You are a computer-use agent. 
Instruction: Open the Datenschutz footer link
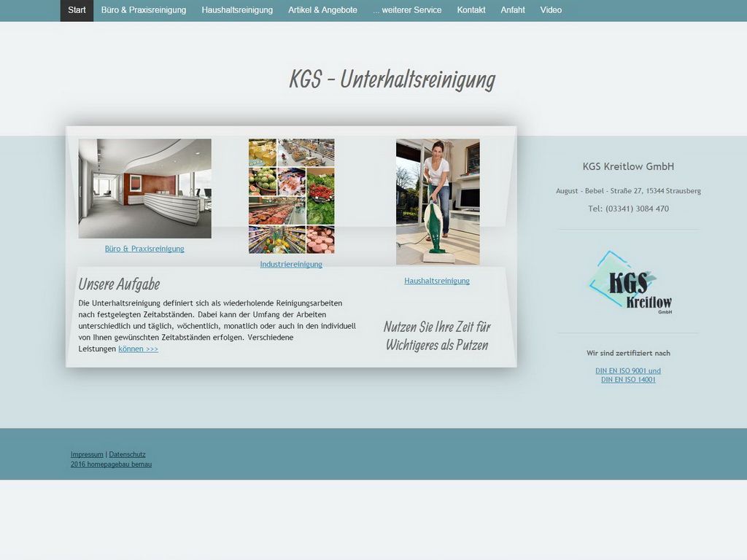click(127, 454)
